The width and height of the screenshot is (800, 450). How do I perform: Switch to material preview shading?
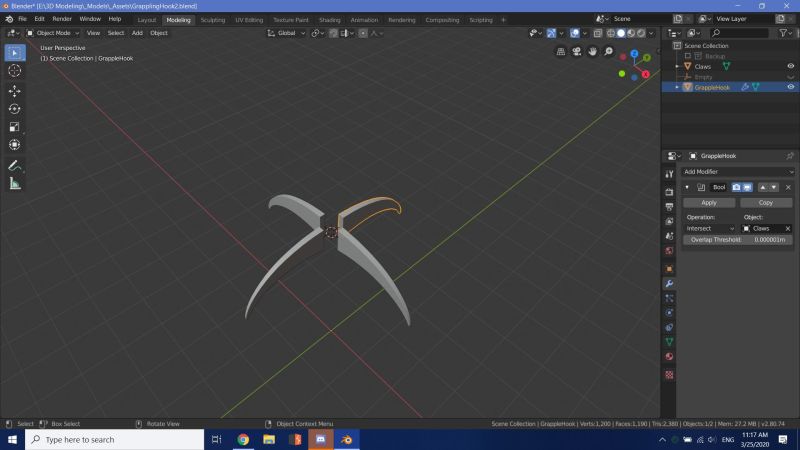tap(631, 33)
